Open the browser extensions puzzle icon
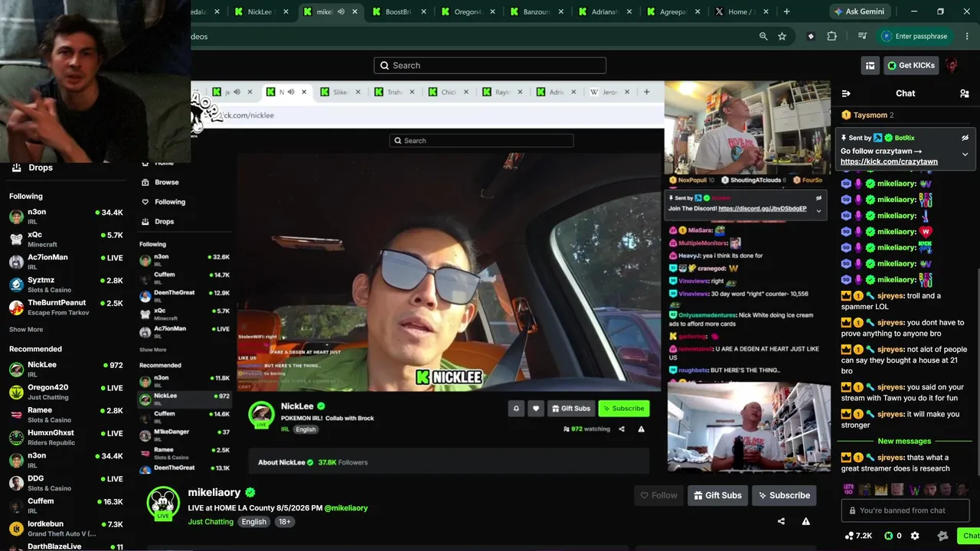Image resolution: width=980 pixels, height=551 pixels. click(831, 36)
